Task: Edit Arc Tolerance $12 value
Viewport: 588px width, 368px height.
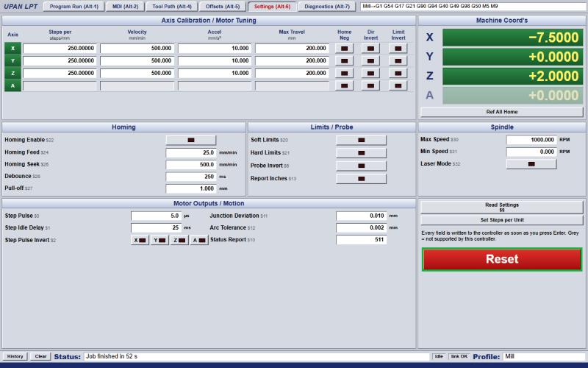Action: coord(361,228)
